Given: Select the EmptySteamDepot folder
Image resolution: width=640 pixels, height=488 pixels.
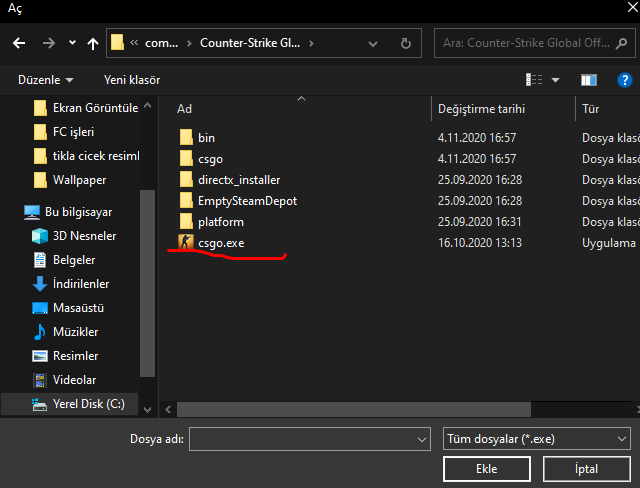Looking at the screenshot, I should coord(238,201).
